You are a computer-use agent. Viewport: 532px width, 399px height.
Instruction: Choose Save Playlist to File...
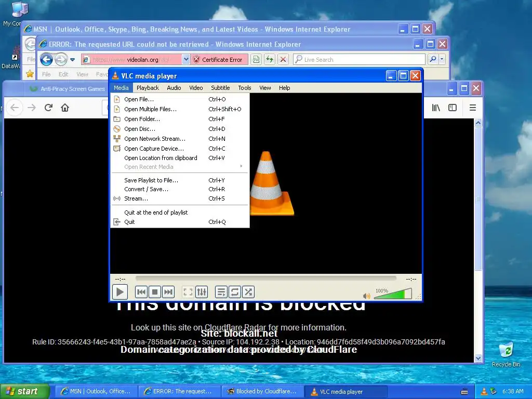pyautogui.click(x=180, y=180)
